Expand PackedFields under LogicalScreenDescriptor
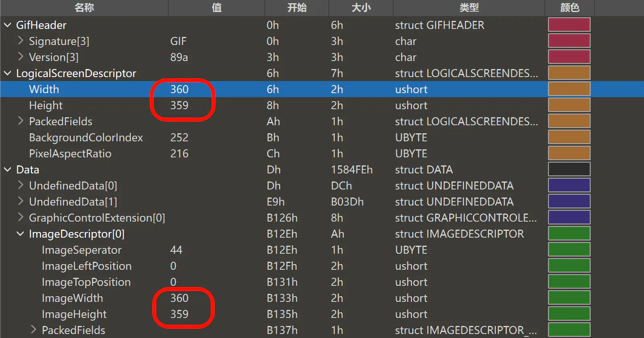 tap(20, 121)
